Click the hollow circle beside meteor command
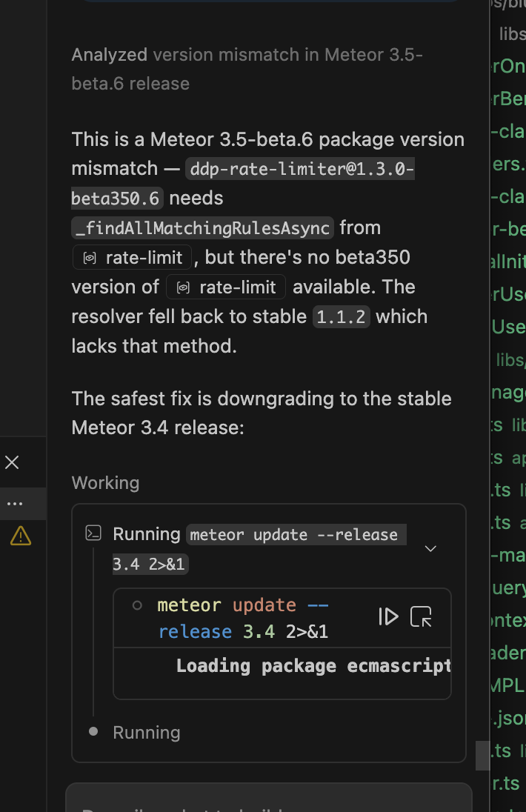The height and width of the screenshot is (812, 526). pyautogui.click(x=137, y=605)
